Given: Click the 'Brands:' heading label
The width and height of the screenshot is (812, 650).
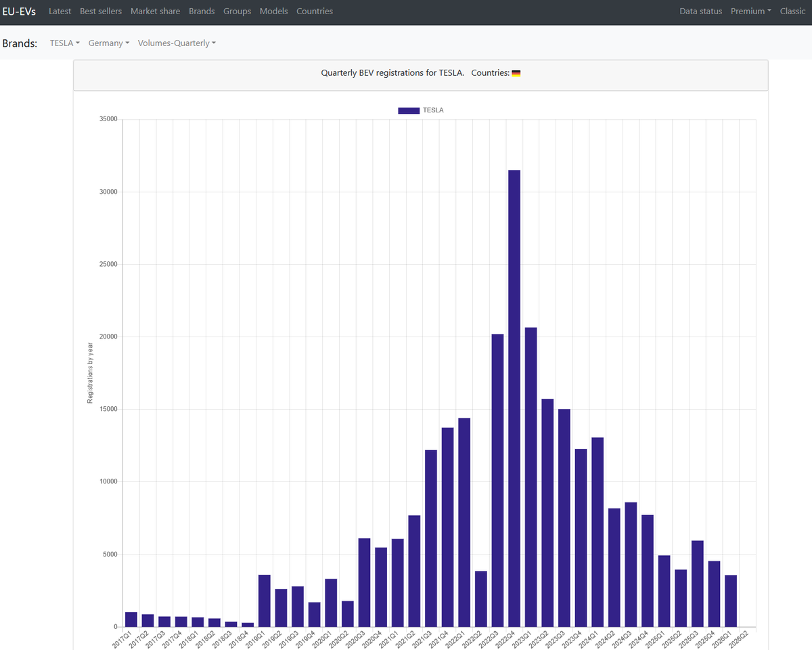Looking at the screenshot, I should [x=20, y=43].
